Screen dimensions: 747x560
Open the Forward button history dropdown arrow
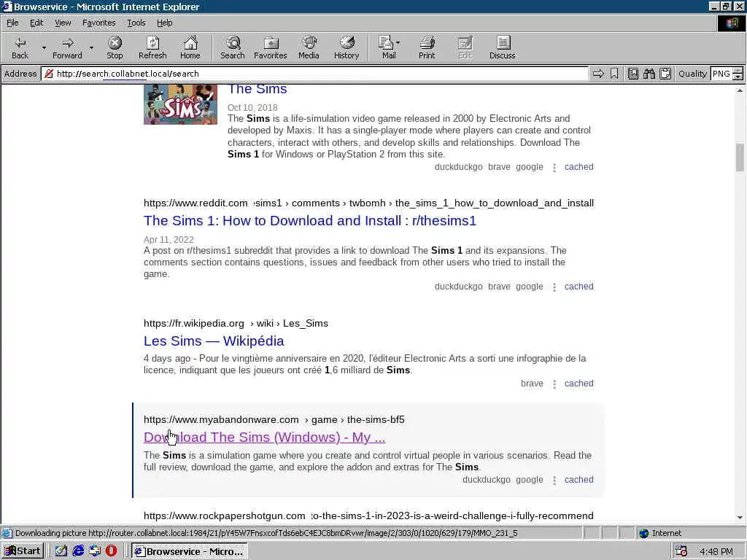pos(91,47)
